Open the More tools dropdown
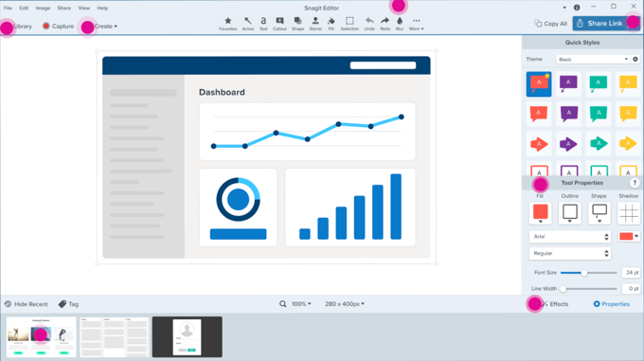 [416, 24]
